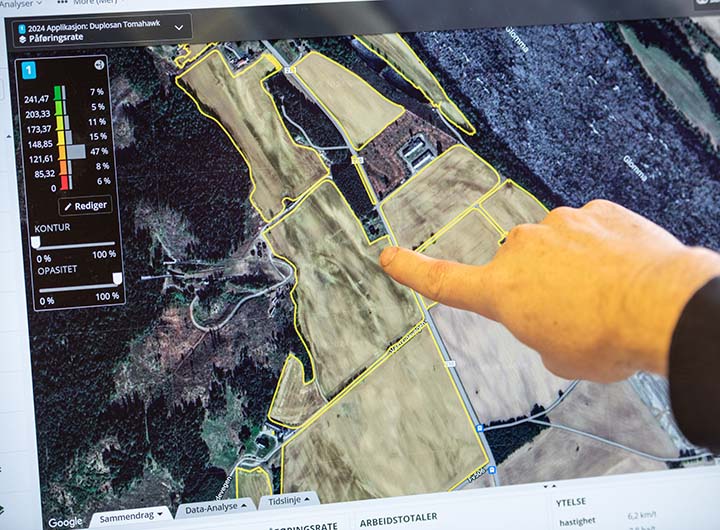Expand the Tidslinje panel arrow

point(304,499)
